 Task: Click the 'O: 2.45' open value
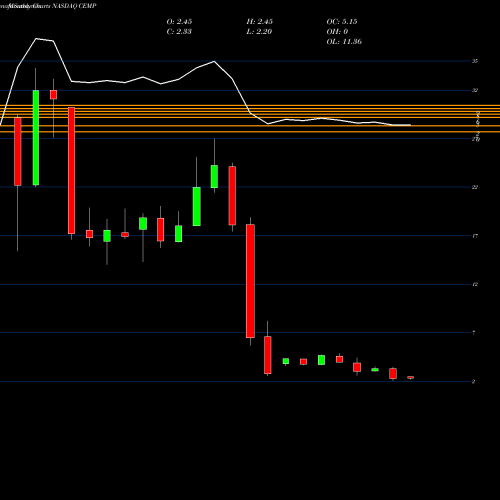[x=179, y=22]
